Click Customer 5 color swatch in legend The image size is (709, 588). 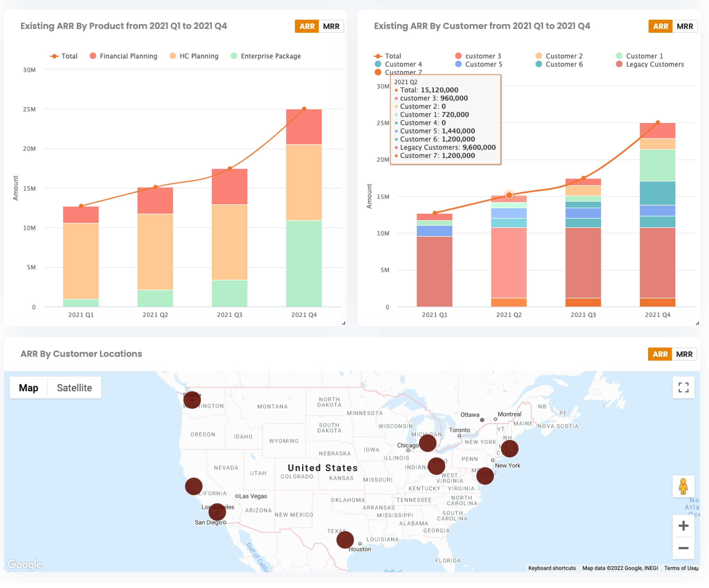[458, 64]
